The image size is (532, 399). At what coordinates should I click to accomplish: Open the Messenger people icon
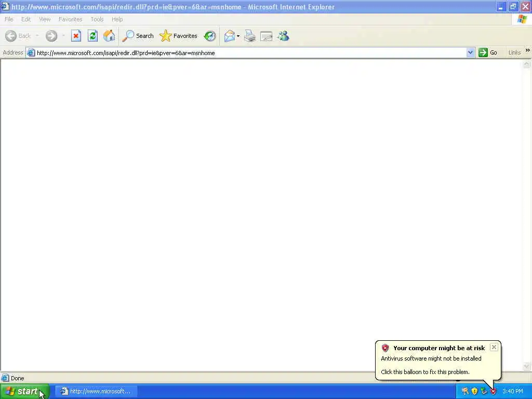(283, 36)
